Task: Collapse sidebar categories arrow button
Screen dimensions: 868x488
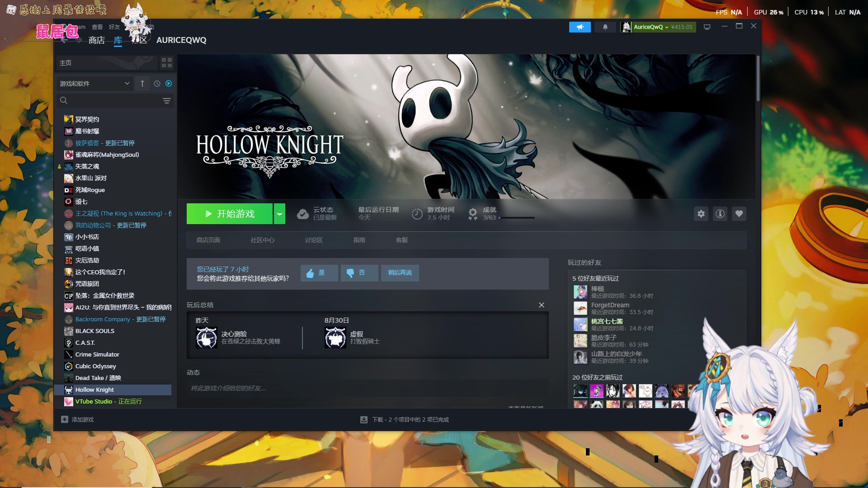Action: tap(142, 84)
